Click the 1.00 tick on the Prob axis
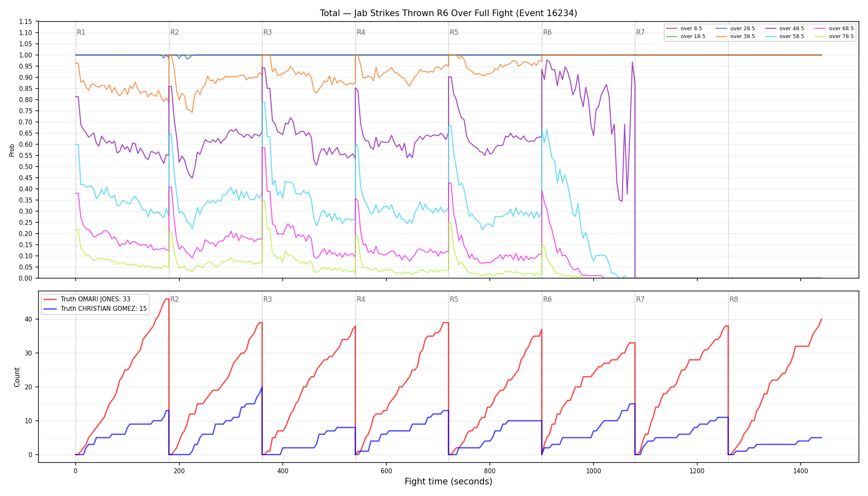 click(x=25, y=55)
